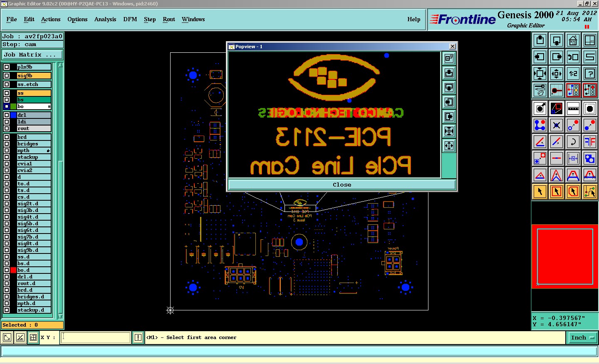Viewport: 599px width, 364px height.
Task: Click the X Y coordinate input field
Action: [96, 337]
